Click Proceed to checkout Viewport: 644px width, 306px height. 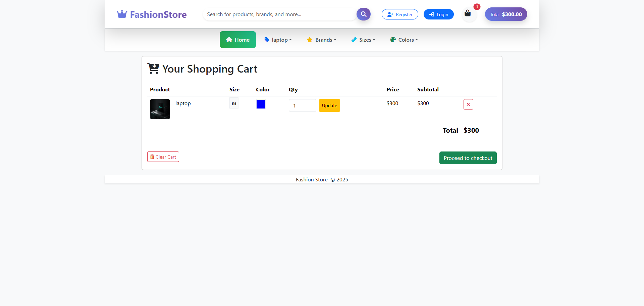pos(468,158)
